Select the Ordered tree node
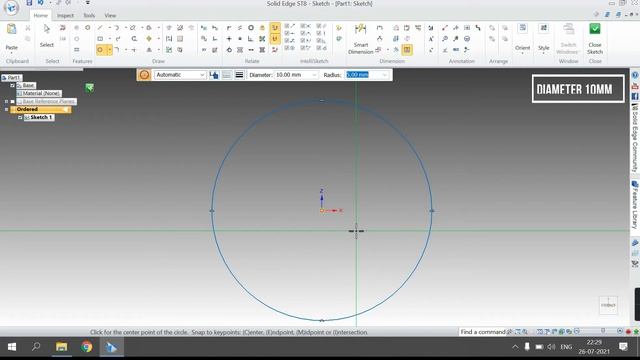This screenshot has height=360, width=640. click(40, 109)
